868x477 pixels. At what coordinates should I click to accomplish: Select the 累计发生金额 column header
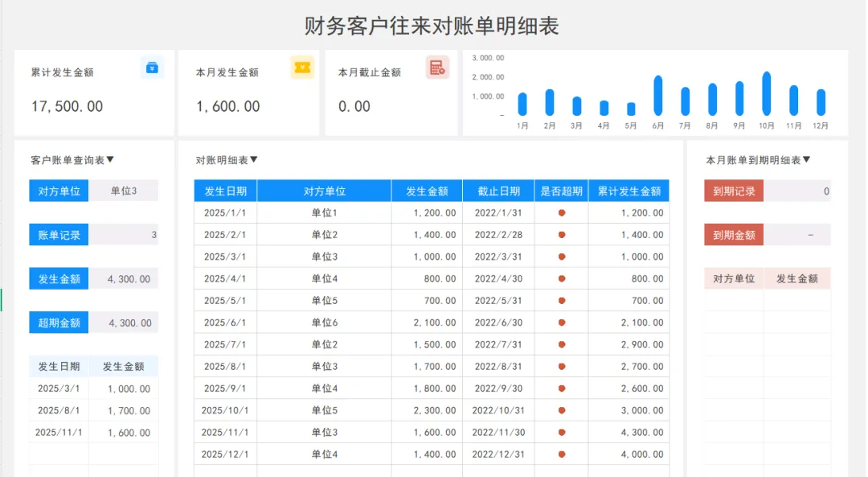point(628,191)
